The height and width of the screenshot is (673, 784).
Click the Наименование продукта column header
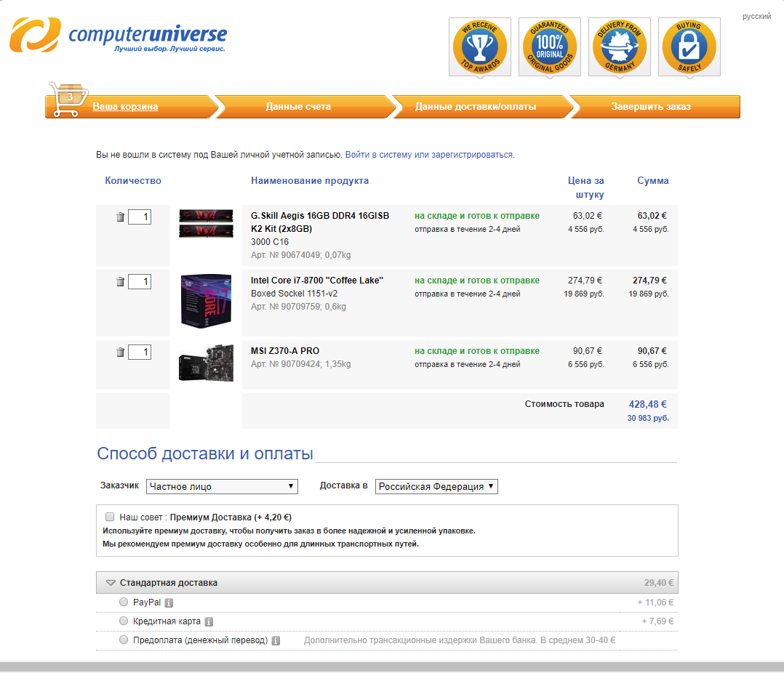[310, 181]
